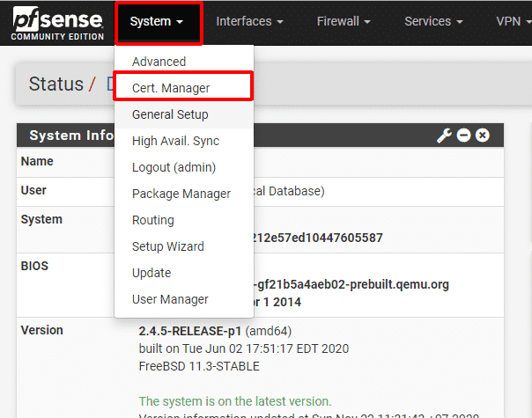Click the Status breadcrumb text
This screenshot has height=418, width=532.
(55, 84)
